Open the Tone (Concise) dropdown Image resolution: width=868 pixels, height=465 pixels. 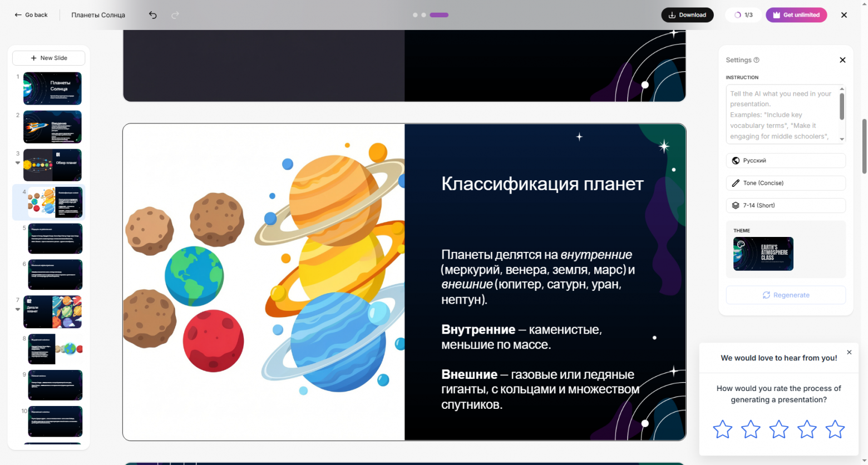click(x=786, y=182)
